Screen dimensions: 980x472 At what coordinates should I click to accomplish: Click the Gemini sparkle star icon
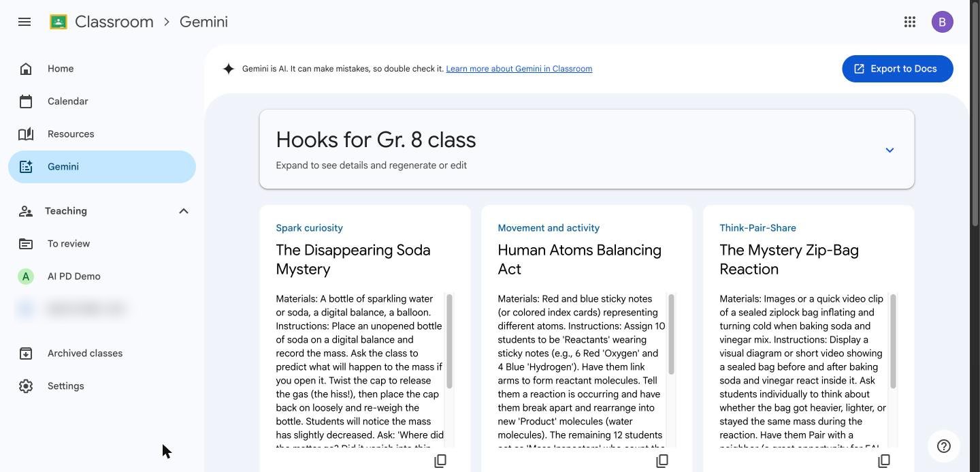coord(229,69)
